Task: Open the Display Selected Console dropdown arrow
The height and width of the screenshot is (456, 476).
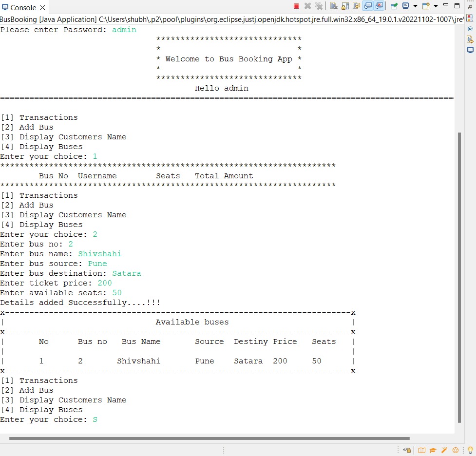Action: click(x=415, y=6)
